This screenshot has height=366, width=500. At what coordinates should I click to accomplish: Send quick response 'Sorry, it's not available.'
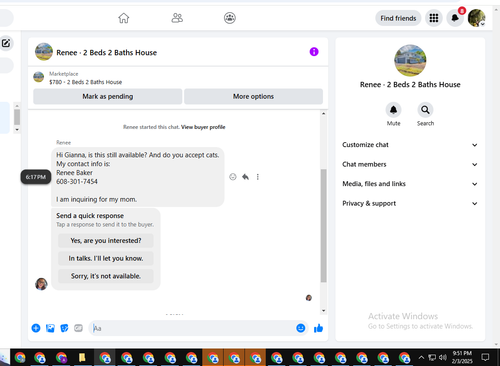106,276
